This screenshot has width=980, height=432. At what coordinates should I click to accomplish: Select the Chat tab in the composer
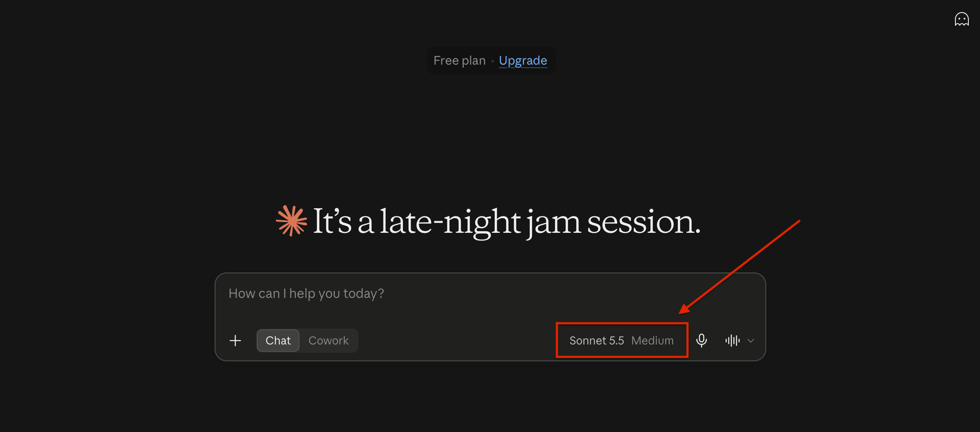(278, 341)
